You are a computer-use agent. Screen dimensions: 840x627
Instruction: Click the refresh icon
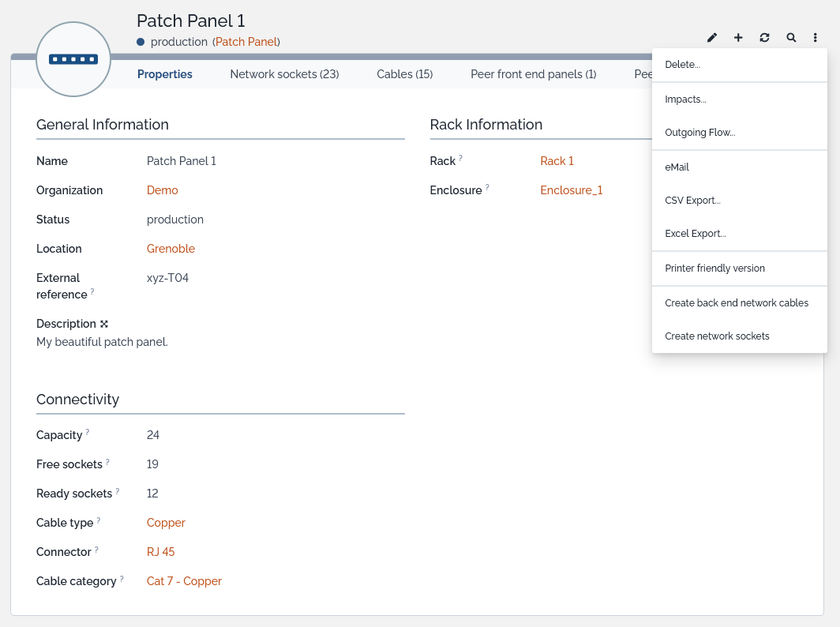(x=764, y=38)
